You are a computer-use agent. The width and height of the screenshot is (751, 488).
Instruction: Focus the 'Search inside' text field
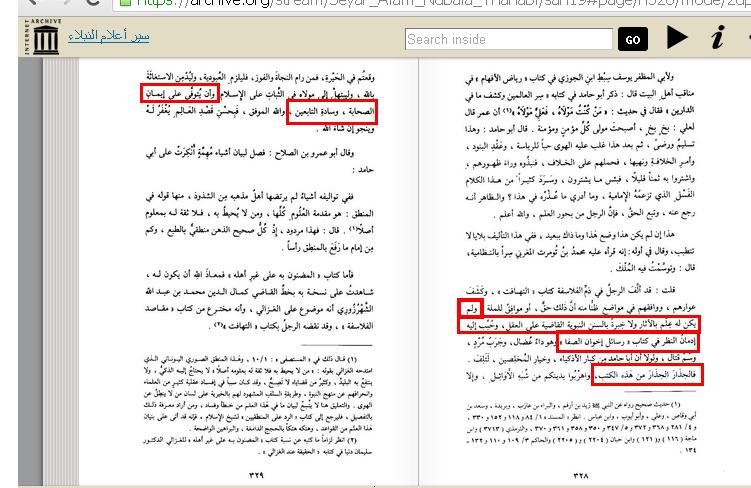(x=509, y=39)
